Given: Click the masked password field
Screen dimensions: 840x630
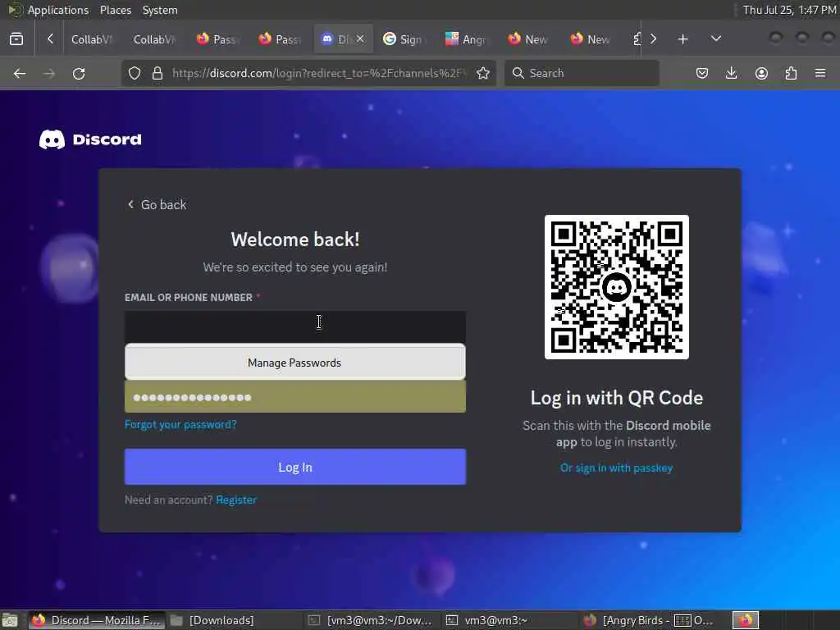Looking at the screenshot, I should point(295,397).
